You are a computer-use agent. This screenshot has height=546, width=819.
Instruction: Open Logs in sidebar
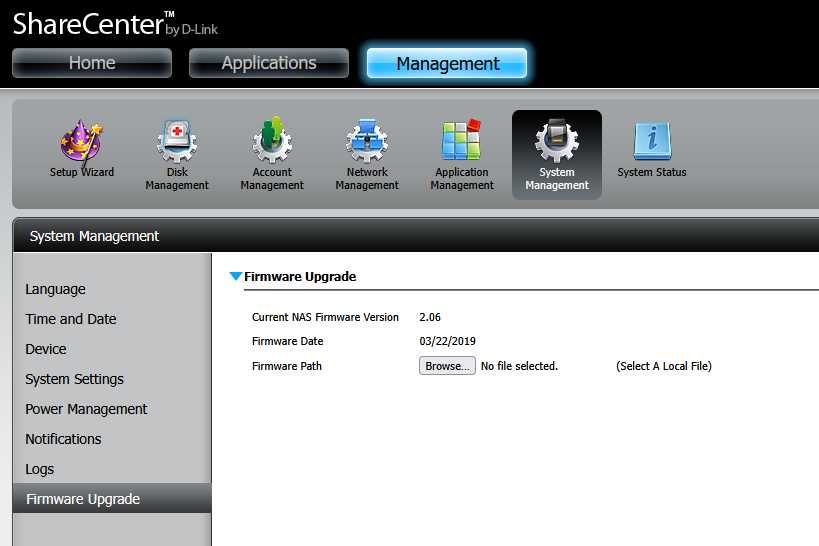(40, 469)
